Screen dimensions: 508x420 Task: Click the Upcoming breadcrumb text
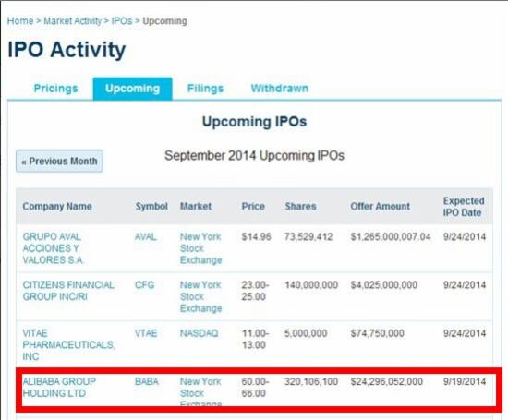[164, 21]
